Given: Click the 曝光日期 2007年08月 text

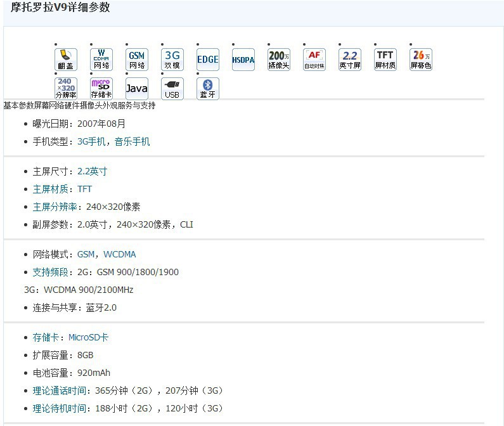Looking at the screenshot, I should 79,124.
